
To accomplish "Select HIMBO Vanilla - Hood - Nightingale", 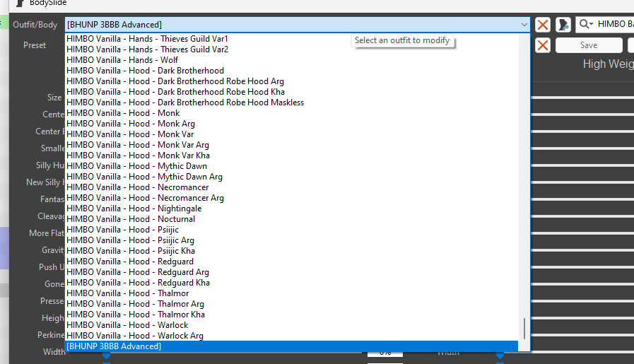I will (x=291, y=209).
